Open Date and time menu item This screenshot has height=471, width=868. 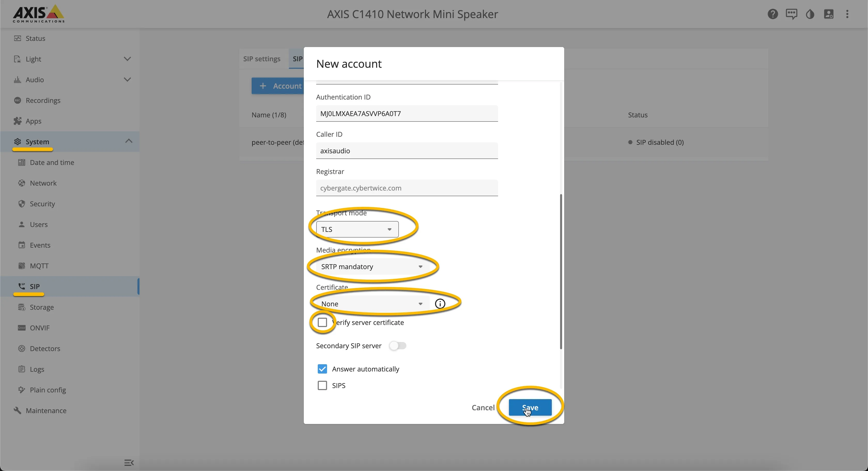70,163
